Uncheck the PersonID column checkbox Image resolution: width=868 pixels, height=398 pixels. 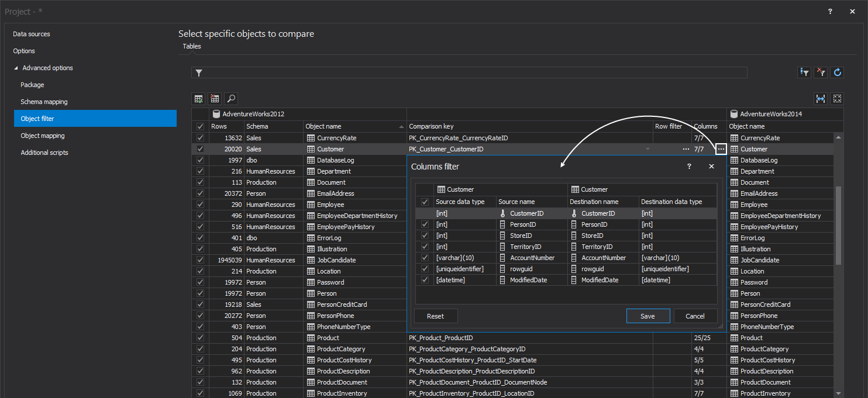tap(425, 224)
